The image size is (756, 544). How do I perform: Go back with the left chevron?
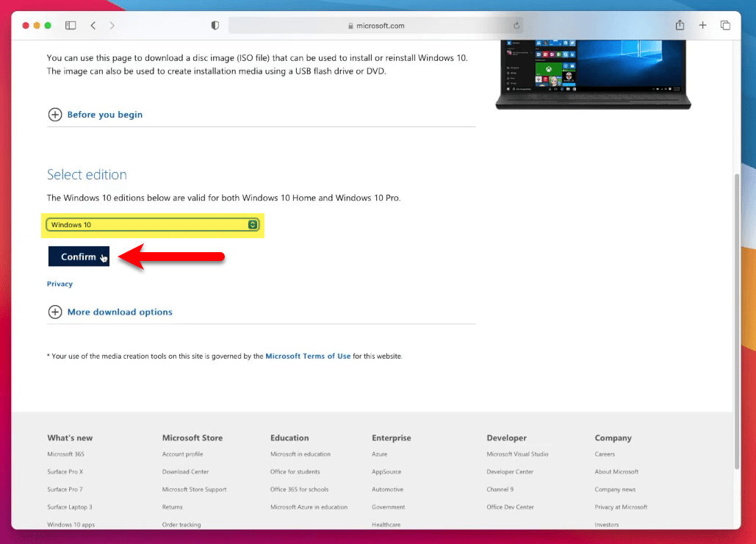point(93,26)
